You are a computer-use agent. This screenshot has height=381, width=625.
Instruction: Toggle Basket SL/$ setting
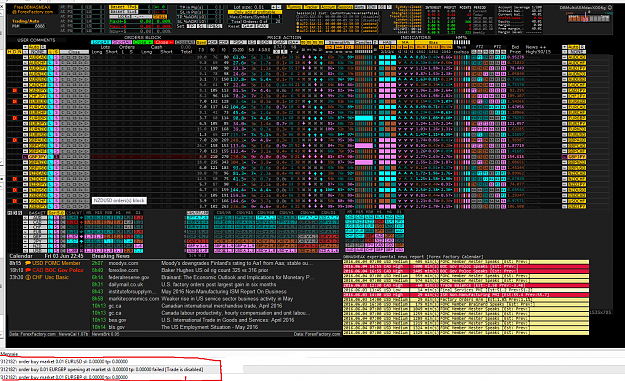coord(124,12)
